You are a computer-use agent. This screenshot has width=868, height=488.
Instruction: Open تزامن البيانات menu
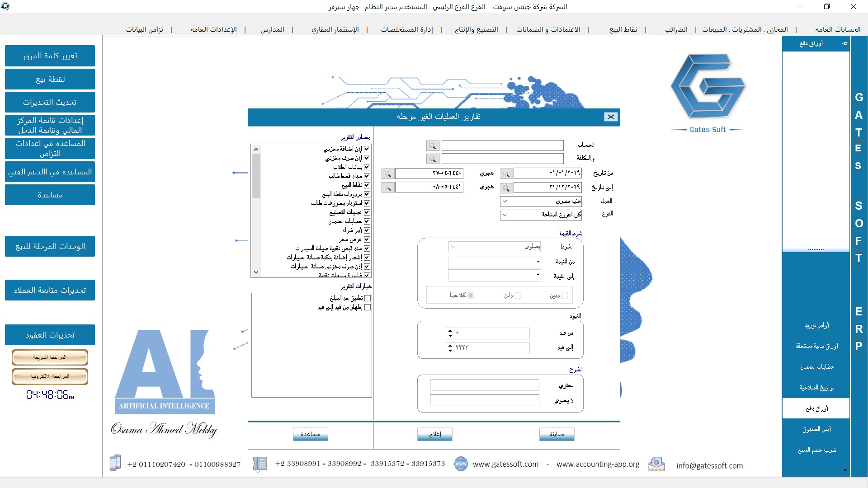145,29
